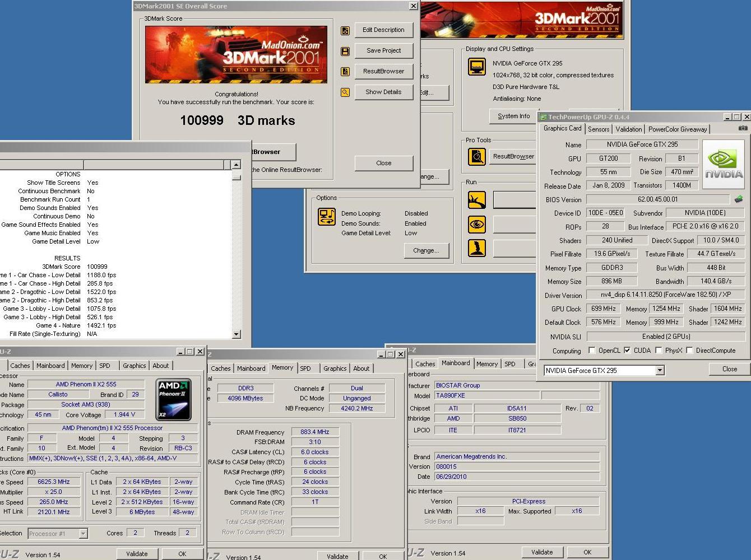Click the Chipset ID5A11 field
This screenshot has width=751, height=560.
click(x=517, y=409)
